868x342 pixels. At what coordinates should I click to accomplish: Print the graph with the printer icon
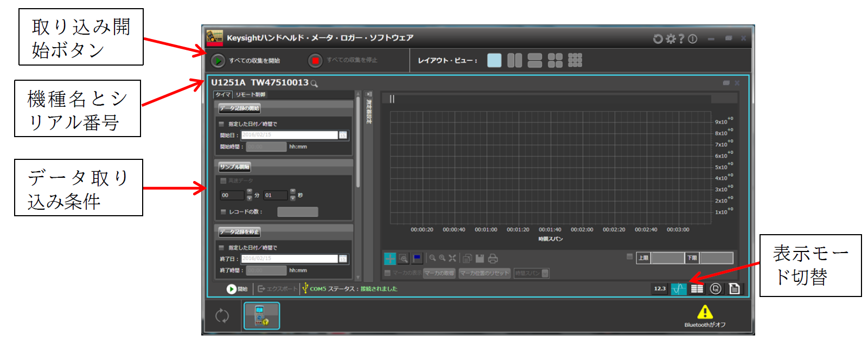[493, 259]
